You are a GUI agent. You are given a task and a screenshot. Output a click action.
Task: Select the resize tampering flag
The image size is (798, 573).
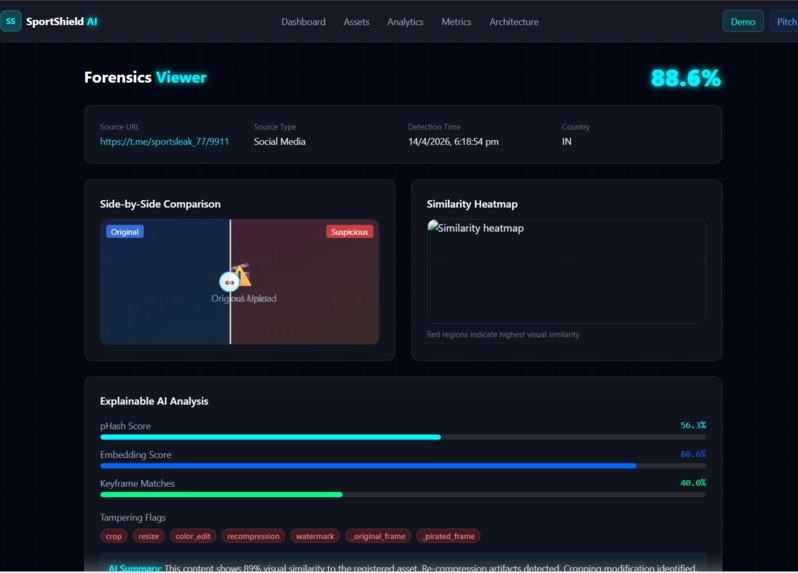pyautogui.click(x=149, y=536)
